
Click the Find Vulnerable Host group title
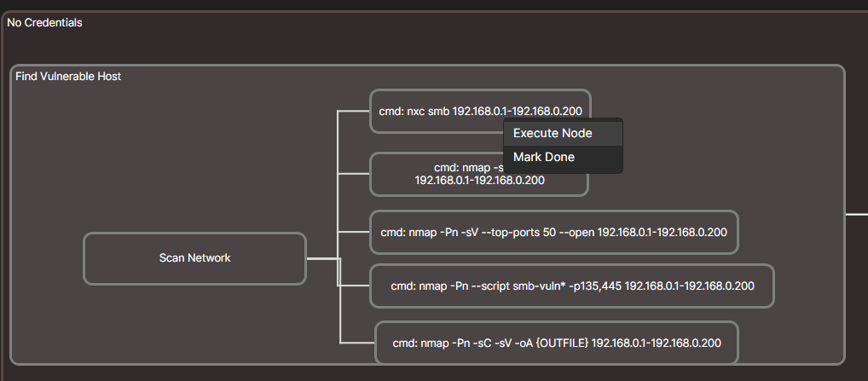68,77
